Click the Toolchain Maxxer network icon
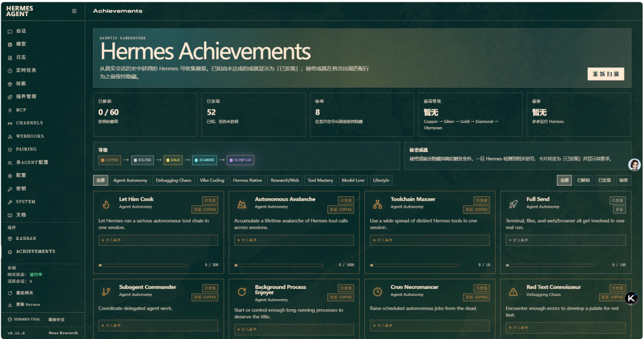Image resolution: width=644 pixels, height=339 pixels. click(377, 204)
